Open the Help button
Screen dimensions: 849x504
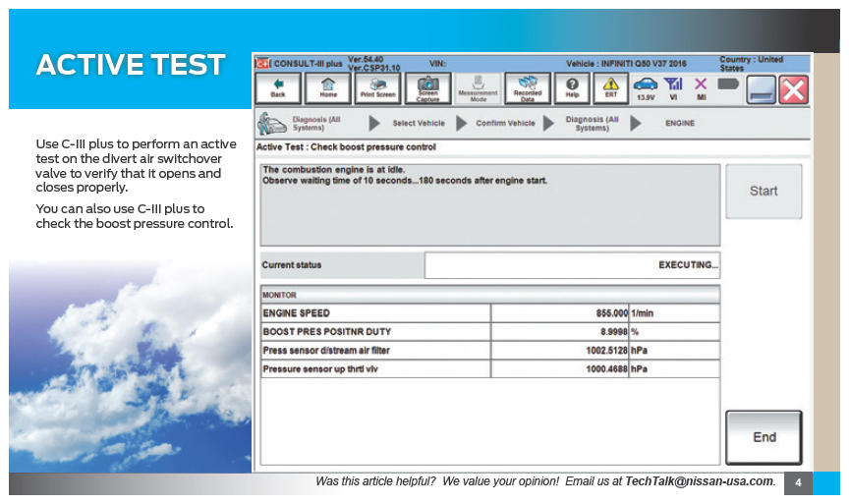point(572,88)
